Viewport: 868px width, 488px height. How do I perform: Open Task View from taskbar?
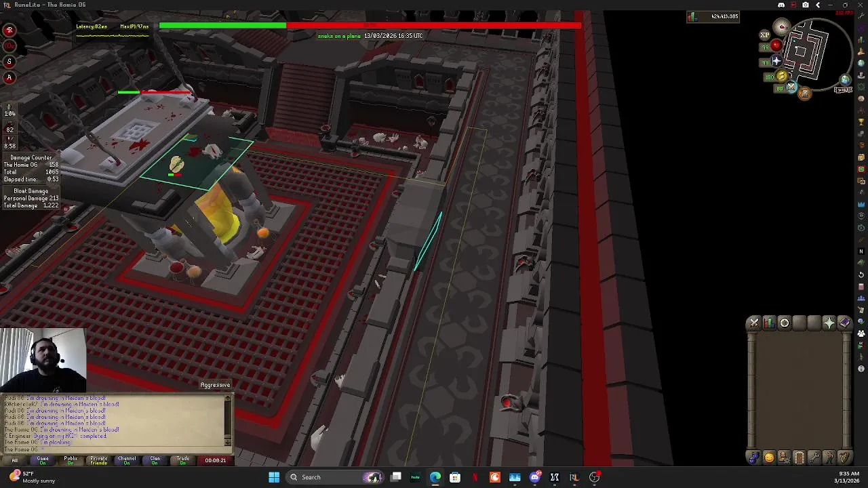[x=396, y=477]
